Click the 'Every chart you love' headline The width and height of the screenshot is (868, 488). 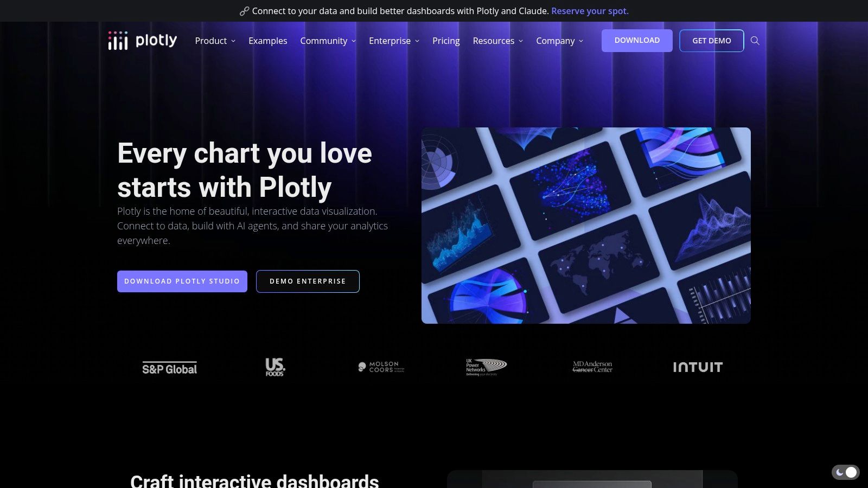(245, 170)
